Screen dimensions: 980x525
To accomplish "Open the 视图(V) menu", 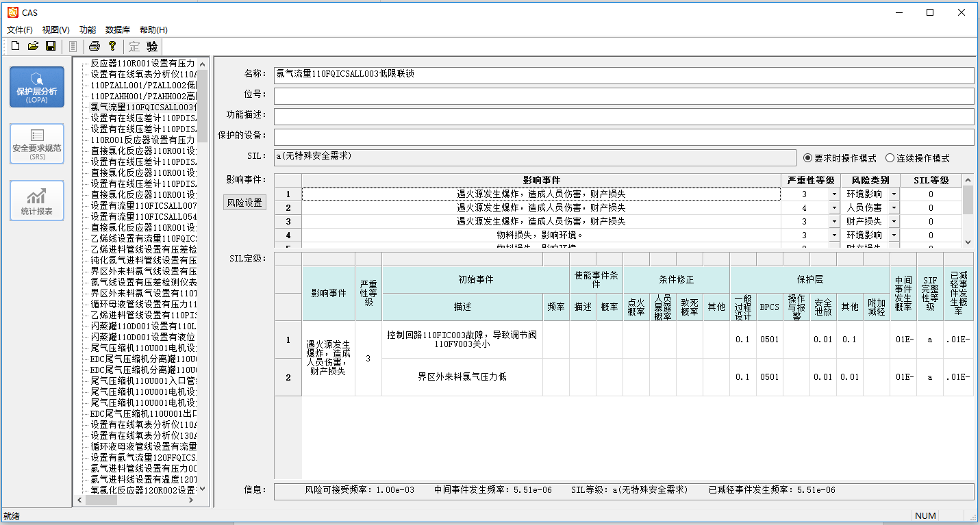I will point(56,29).
